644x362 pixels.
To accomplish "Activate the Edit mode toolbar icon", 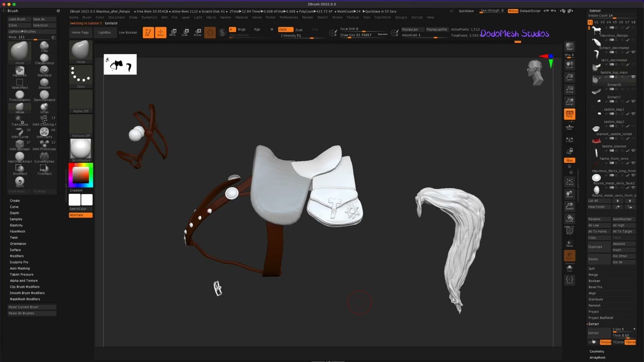I will [148, 33].
